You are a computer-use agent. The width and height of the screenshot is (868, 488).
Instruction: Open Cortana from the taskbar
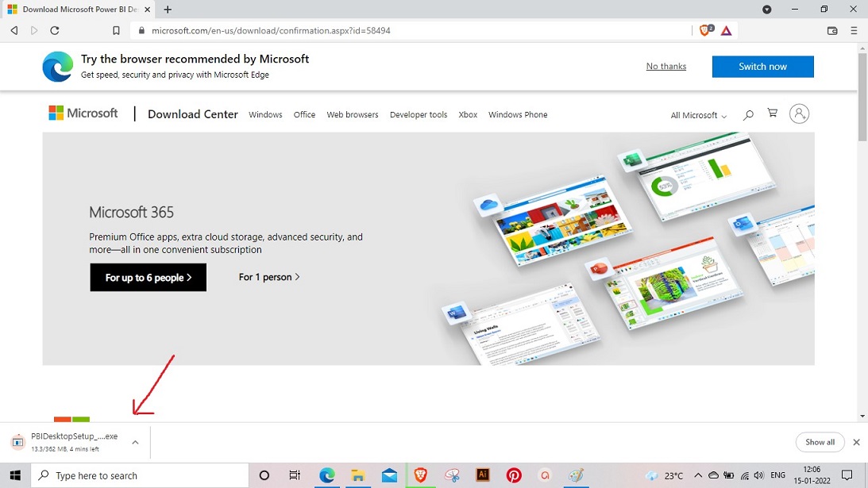[264, 475]
